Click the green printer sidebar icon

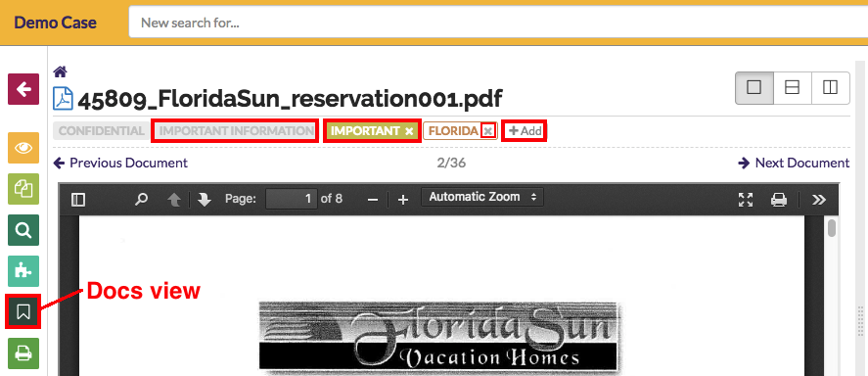[x=23, y=353]
